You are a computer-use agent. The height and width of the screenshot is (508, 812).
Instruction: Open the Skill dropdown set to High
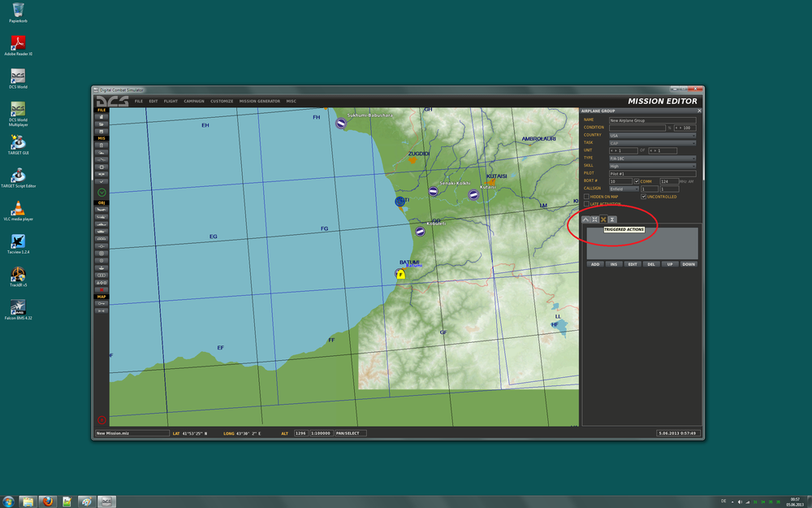pyautogui.click(x=652, y=166)
